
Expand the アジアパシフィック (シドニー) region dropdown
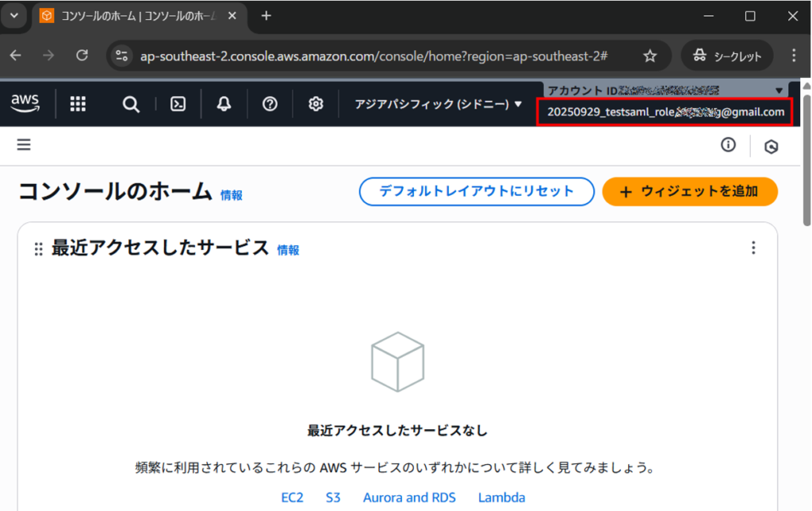point(439,104)
